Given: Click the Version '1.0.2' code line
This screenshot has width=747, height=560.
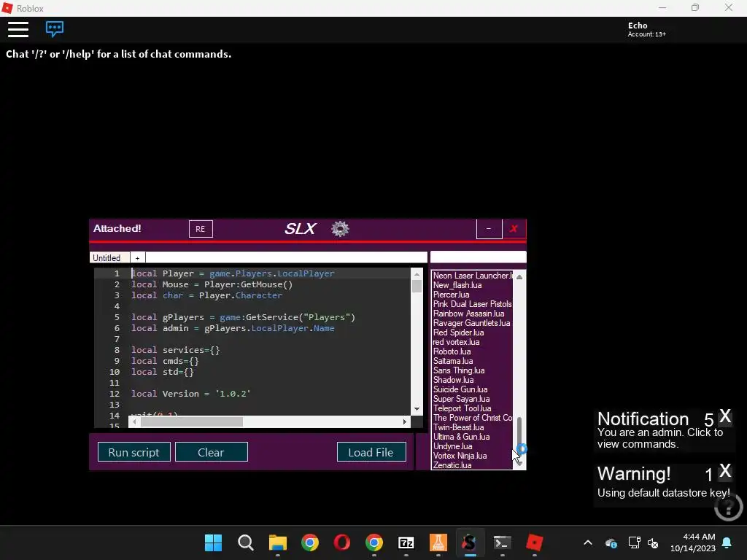Looking at the screenshot, I should [190, 394].
